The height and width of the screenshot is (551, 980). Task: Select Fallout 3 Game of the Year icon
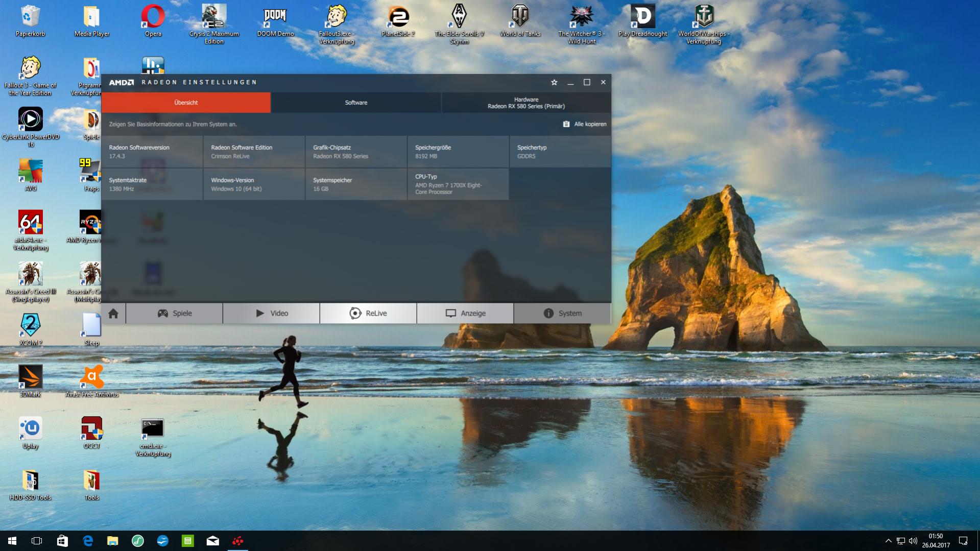click(x=31, y=76)
